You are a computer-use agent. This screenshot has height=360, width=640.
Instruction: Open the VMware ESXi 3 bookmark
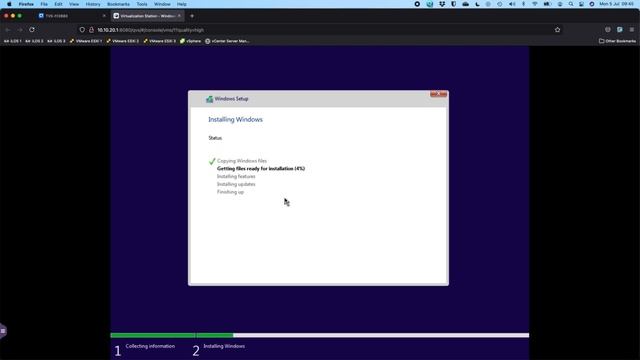tap(160, 41)
